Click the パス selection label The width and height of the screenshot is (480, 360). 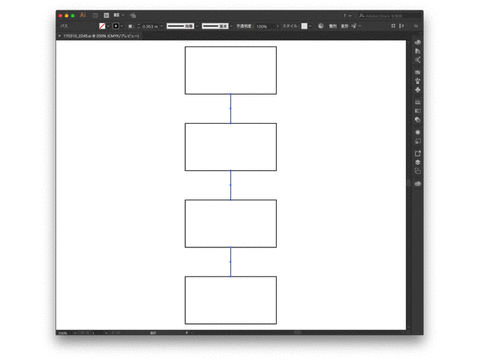tap(64, 26)
